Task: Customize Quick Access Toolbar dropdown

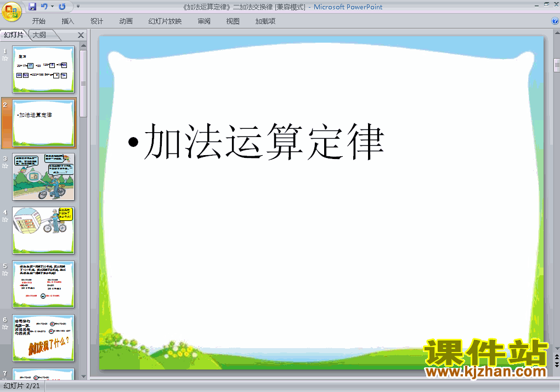Action: click(78, 7)
